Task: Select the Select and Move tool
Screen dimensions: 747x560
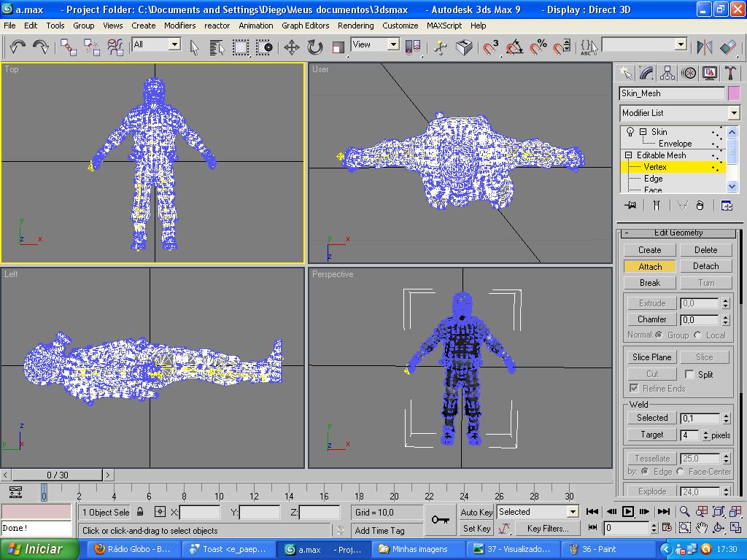Action: [x=292, y=47]
